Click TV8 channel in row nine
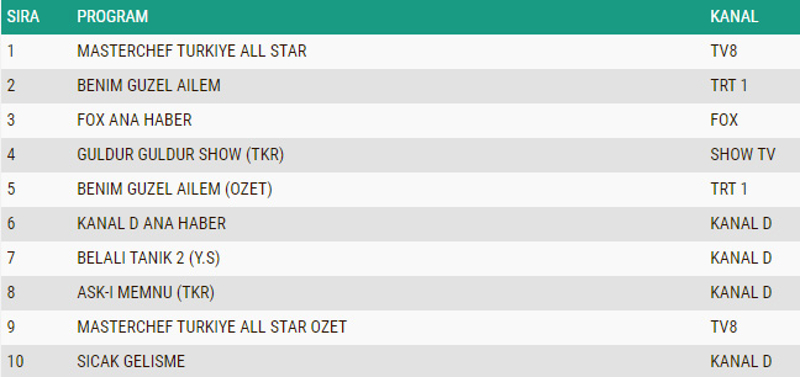Viewport: 800px width, 377px height. coord(723,327)
